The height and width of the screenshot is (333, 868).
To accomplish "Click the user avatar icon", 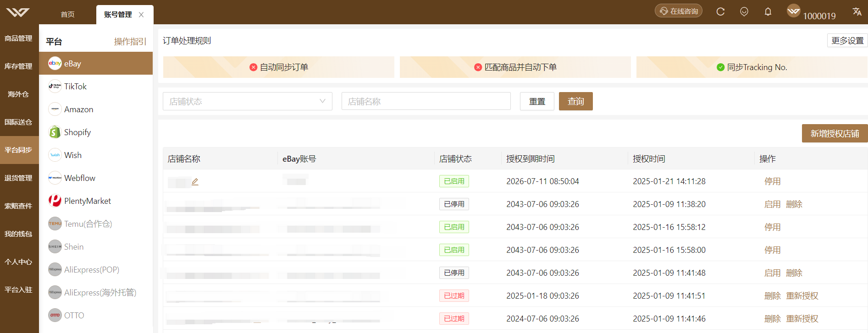I will pos(794,11).
